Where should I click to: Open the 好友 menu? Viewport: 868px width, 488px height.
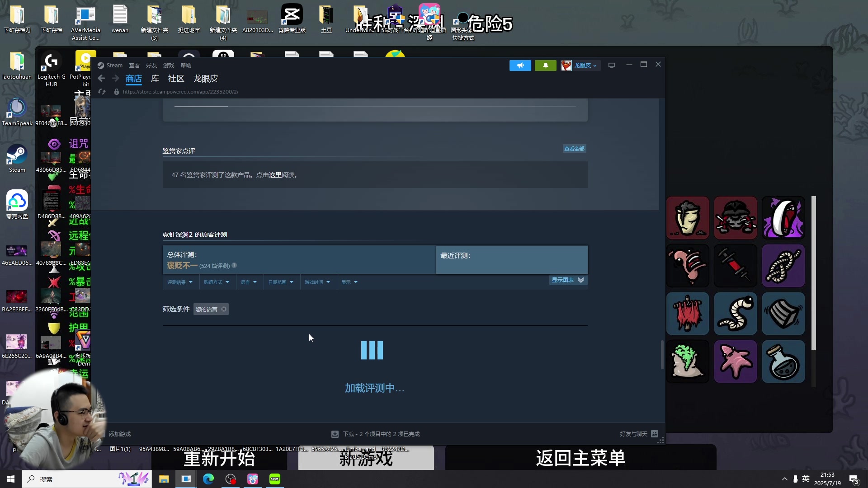(x=151, y=65)
